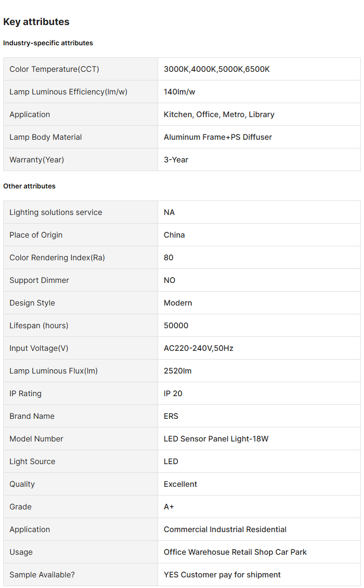Image resolution: width=364 pixels, height=588 pixels.
Task: Select "Kitchen, Office, Metro, Library" value
Action: pyautogui.click(x=219, y=114)
